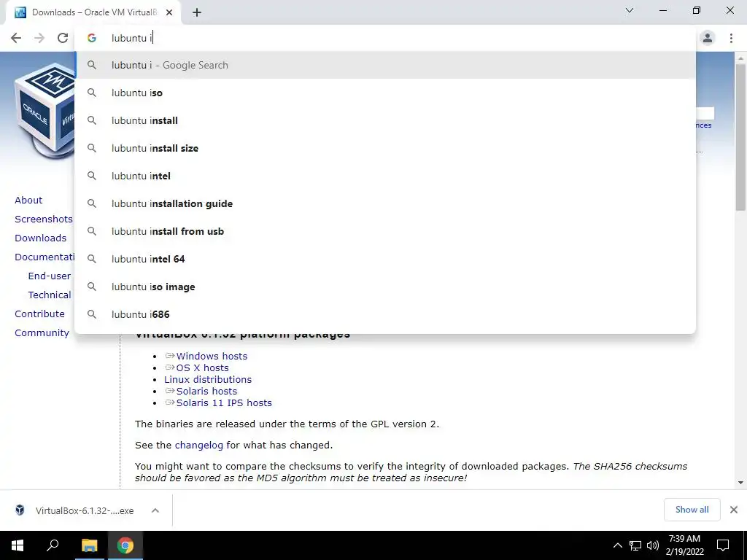Image resolution: width=747 pixels, height=560 pixels.
Task: Open the volume speaker icon in tray
Action: [x=653, y=545]
